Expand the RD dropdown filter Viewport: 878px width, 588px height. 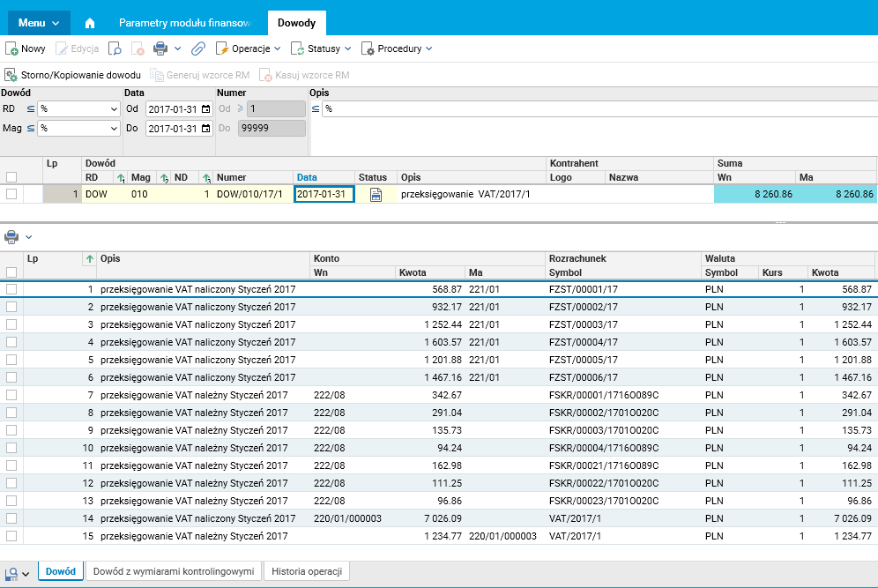114,109
